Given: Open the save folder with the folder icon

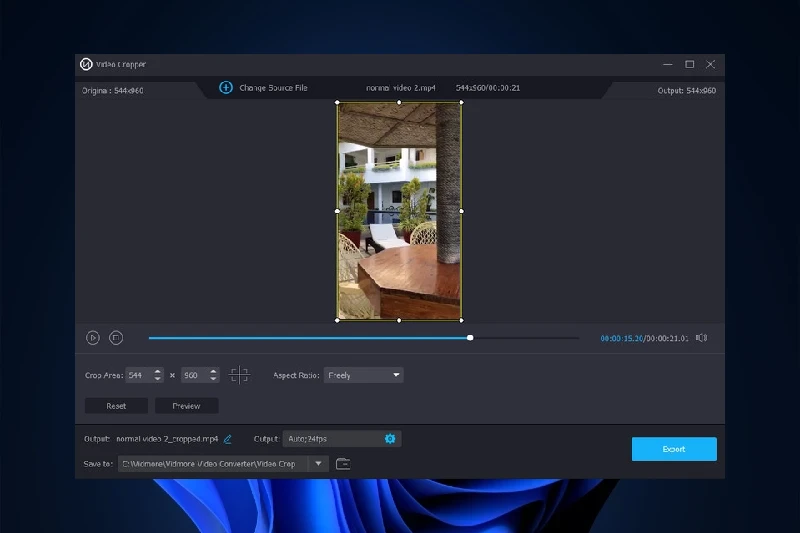Looking at the screenshot, I should 343,464.
